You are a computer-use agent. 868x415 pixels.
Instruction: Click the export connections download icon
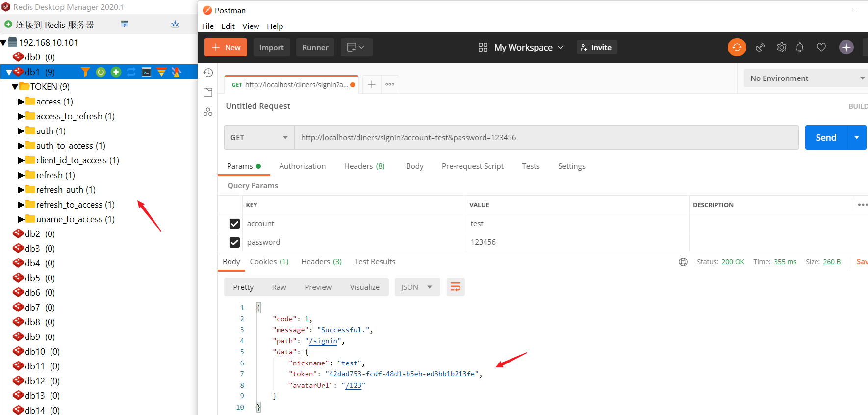[x=175, y=24]
